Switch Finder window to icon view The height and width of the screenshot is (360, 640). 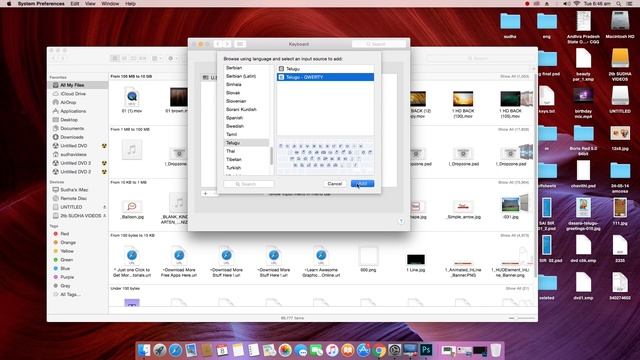[115, 58]
